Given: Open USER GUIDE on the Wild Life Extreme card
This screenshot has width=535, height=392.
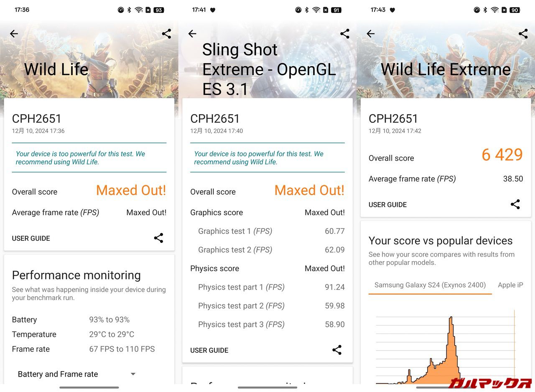Looking at the screenshot, I should [387, 205].
